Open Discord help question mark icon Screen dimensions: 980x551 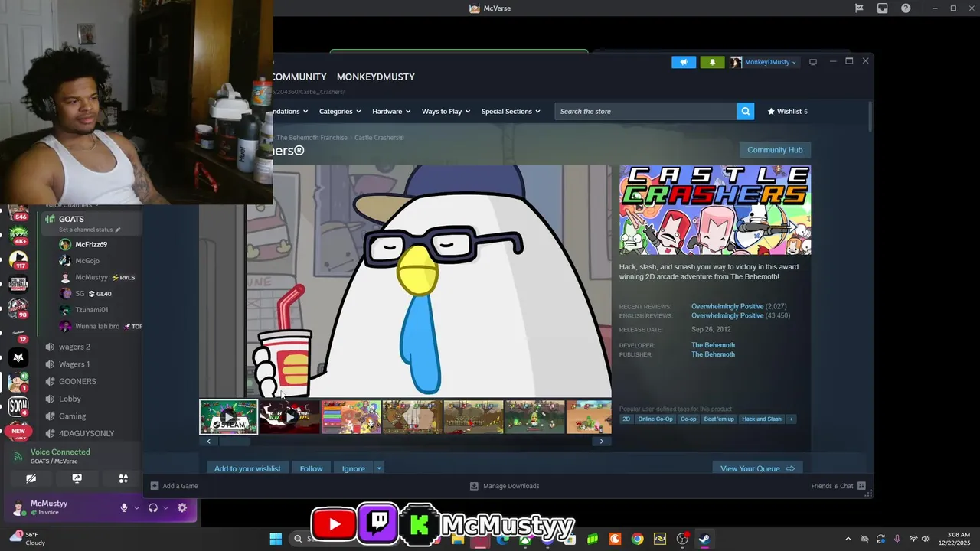click(x=906, y=8)
